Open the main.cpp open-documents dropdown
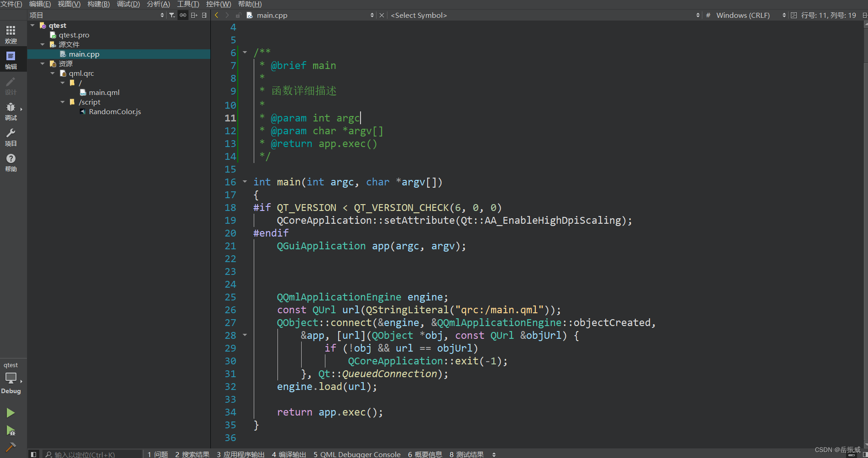This screenshot has height=458, width=868. (x=310, y=15)
